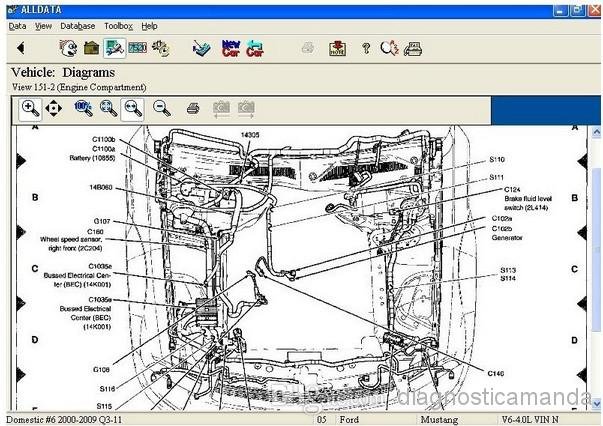Screen dimensions: 603x426
Task: Click 'Domestic #6 2000-2009 Q3-11' in status bar
Action: tap(64, 419)
